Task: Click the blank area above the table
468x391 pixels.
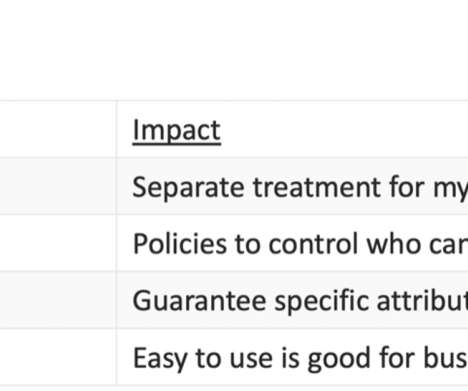Action: click(x=234, y=50)
